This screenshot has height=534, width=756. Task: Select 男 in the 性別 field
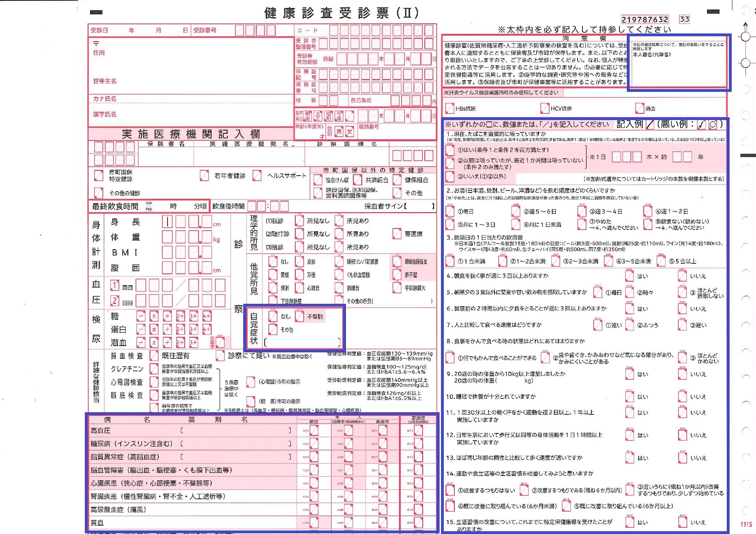pyautogui.click(x=339, y=132)
